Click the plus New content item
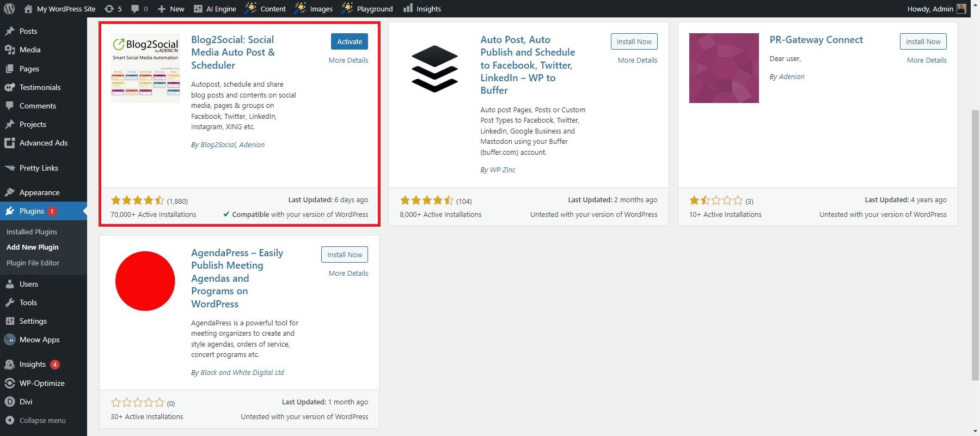 pyautogui.click(x=171, y=9)
